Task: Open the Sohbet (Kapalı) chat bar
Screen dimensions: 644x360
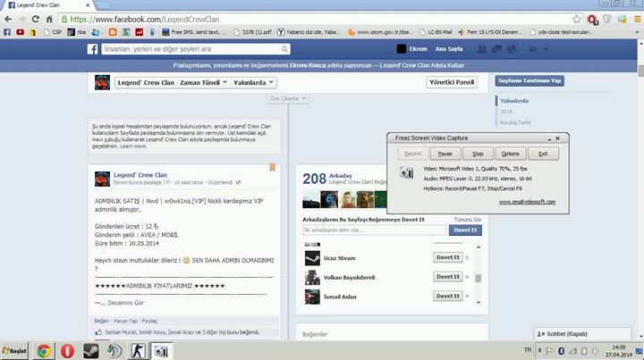Action: (x=582, y=334)
